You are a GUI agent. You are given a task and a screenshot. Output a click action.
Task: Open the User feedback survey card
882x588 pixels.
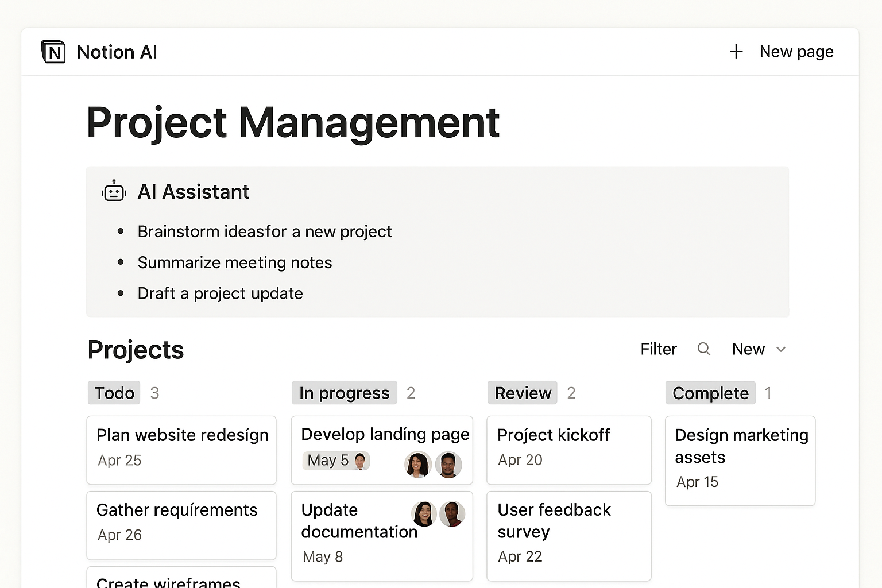click(568, 535)
